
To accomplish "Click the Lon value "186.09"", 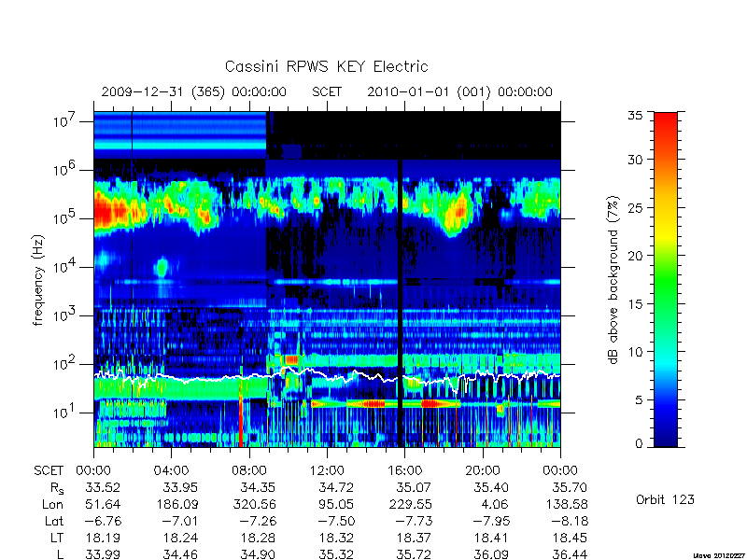I will 176,504.
